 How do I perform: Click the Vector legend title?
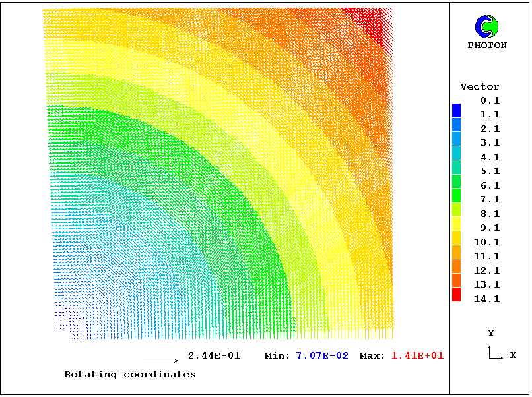(x=480, y=86)
